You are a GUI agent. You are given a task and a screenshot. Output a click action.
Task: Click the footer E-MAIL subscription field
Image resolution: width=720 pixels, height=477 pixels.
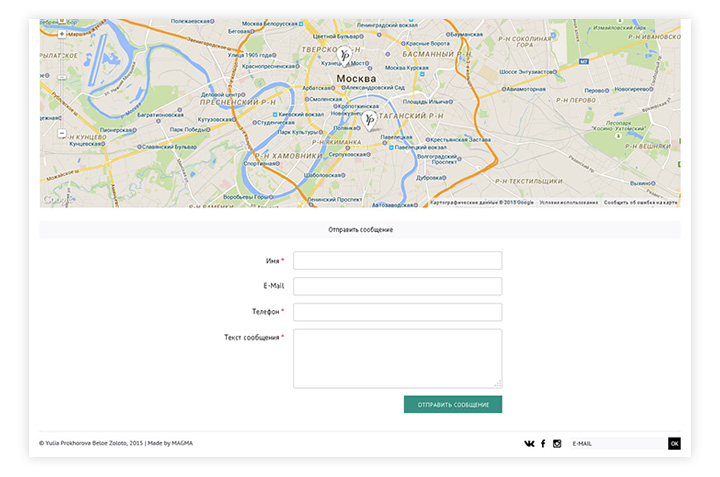pyautogui.click(x=619, y=443)
